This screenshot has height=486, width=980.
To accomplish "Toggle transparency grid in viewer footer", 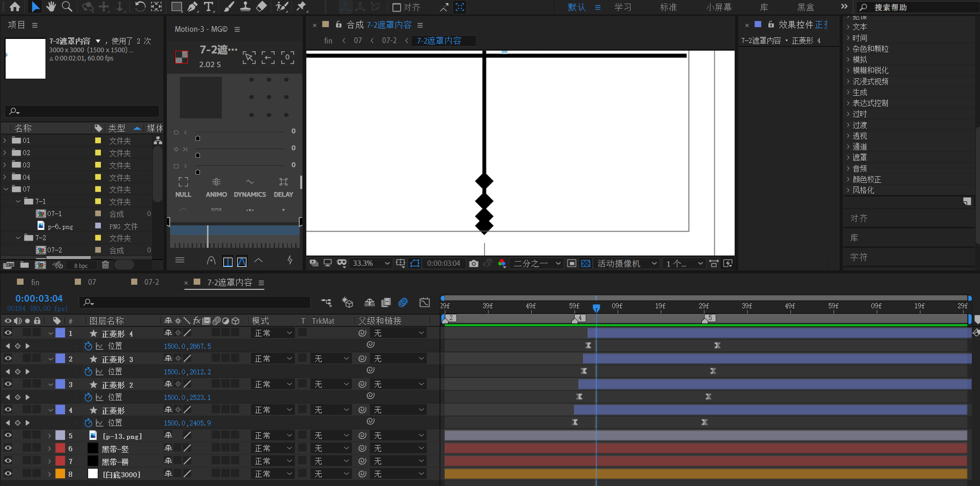I will coord(586,263).
